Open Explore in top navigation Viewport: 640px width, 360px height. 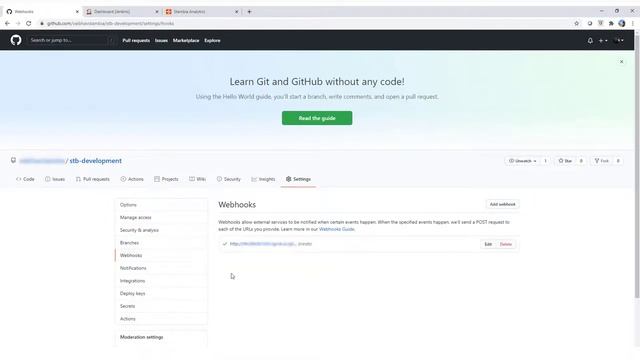(212, 40)
